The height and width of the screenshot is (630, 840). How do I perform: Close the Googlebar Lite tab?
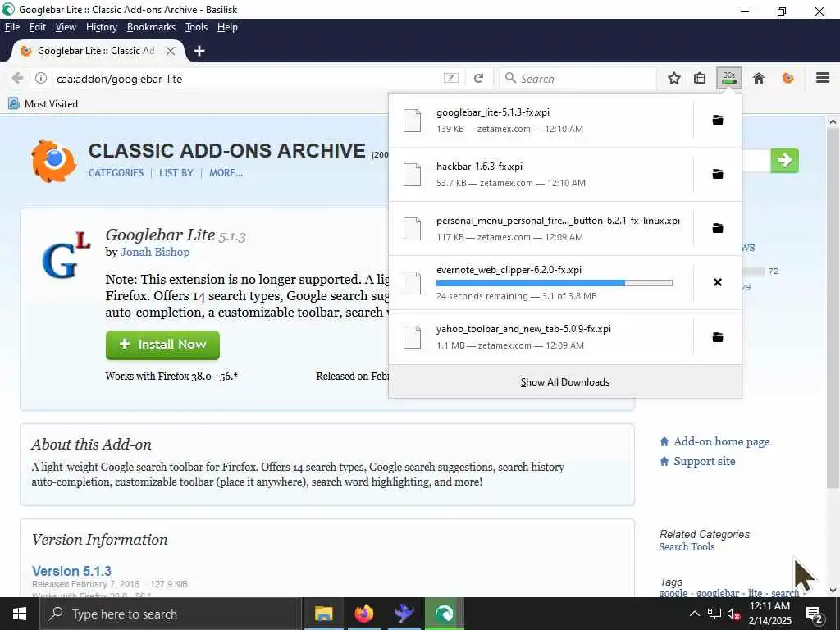(171, 51)
